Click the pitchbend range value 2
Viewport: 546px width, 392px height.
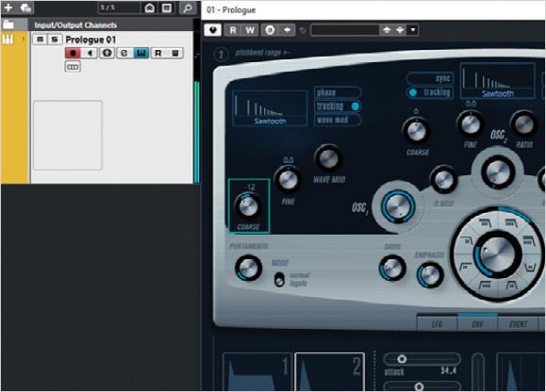221,55
